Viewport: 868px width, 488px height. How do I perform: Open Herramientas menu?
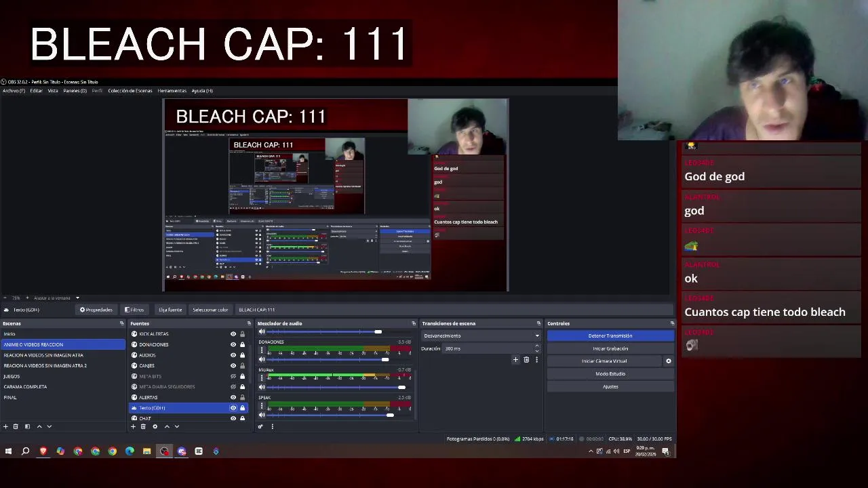172,91
